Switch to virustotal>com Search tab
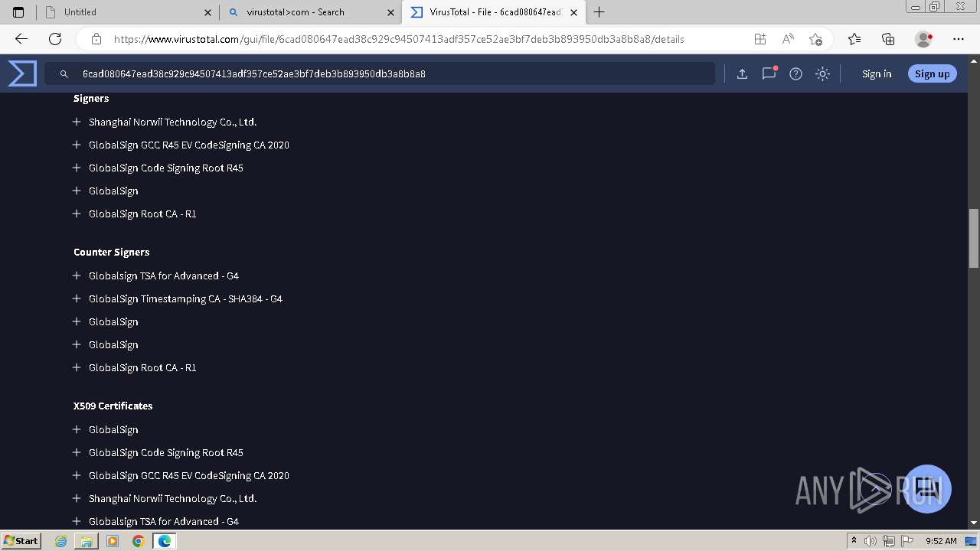This screenshot has width=980, height=551. [310, 12]
